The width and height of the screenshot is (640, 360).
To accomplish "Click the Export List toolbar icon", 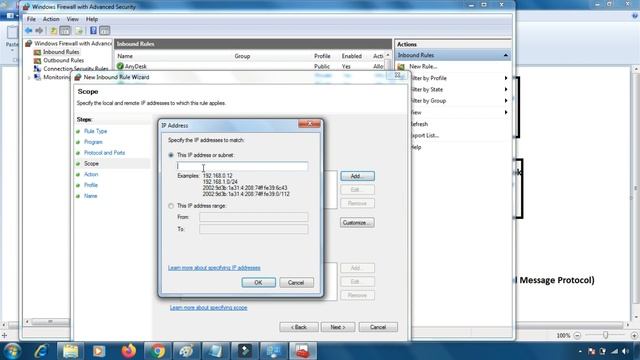I will [79, 31].
